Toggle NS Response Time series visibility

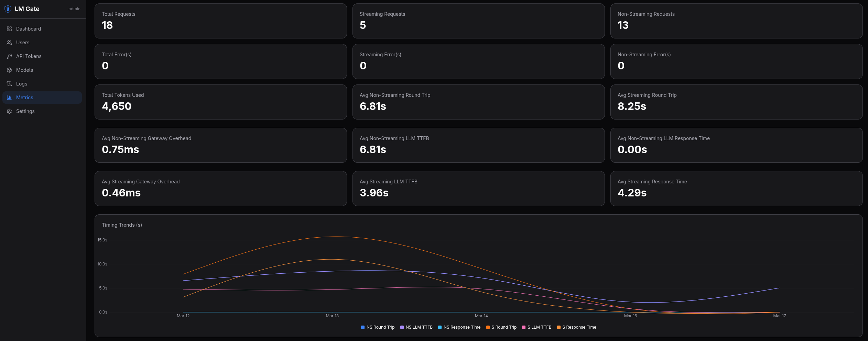459,327
